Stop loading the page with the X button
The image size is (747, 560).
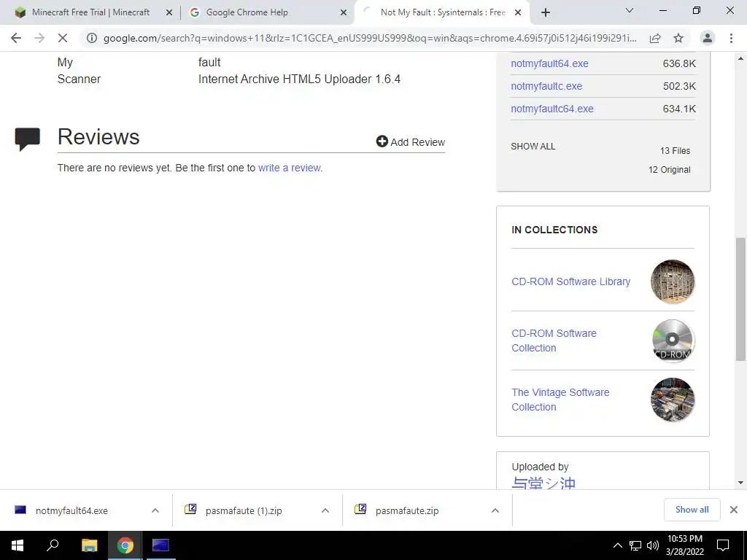(63, 38)
